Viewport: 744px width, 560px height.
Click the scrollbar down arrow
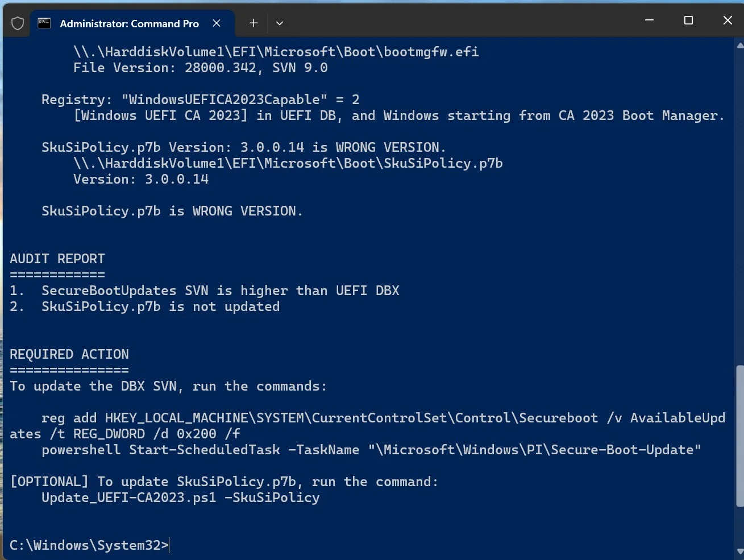(739, 551)
